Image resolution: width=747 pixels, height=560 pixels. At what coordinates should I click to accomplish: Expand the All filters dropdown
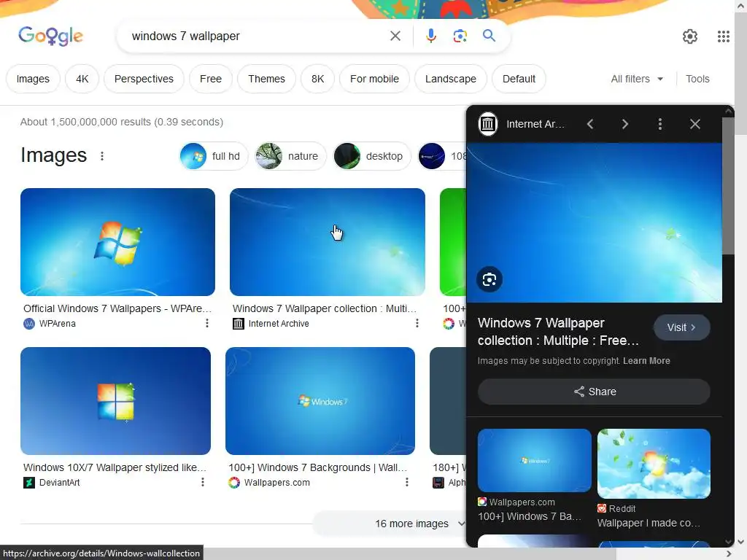click(x=637, y=79)
